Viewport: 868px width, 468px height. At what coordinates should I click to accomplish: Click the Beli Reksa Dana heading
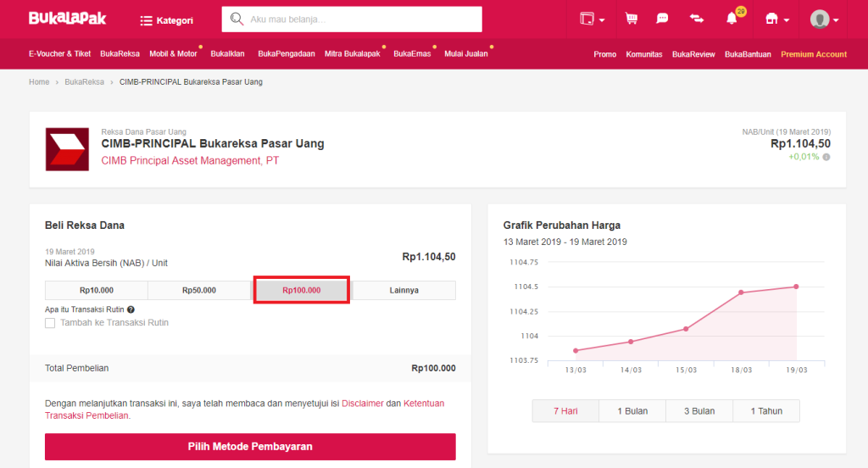pyautogui.click(x=85, y=226)
